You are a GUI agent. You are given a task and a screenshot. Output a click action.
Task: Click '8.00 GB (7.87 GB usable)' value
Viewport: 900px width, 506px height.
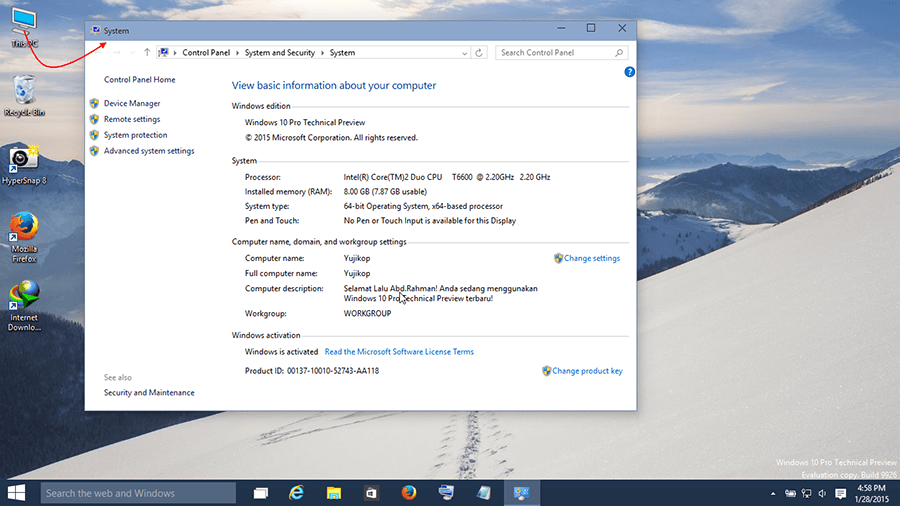pos(385,192)
